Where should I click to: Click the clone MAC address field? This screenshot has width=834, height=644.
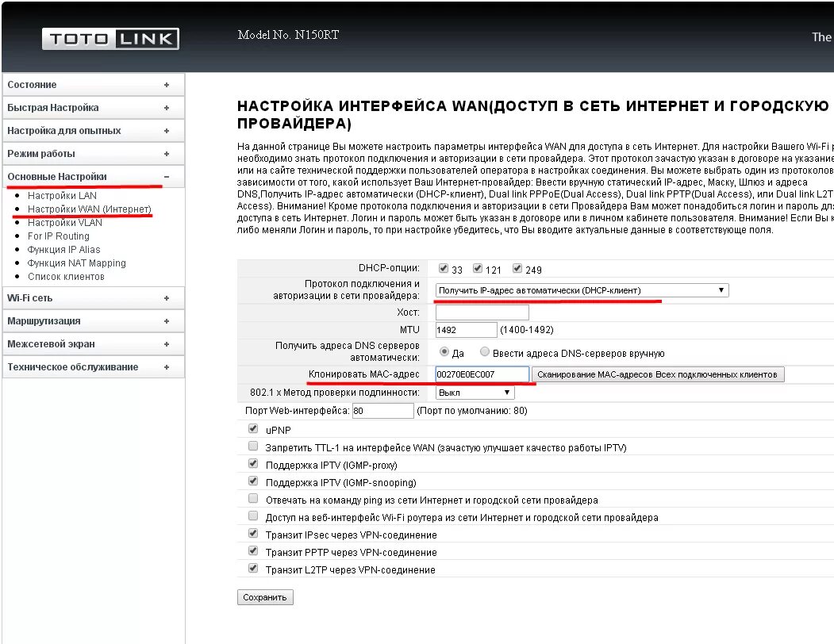[x=482, y=374]
